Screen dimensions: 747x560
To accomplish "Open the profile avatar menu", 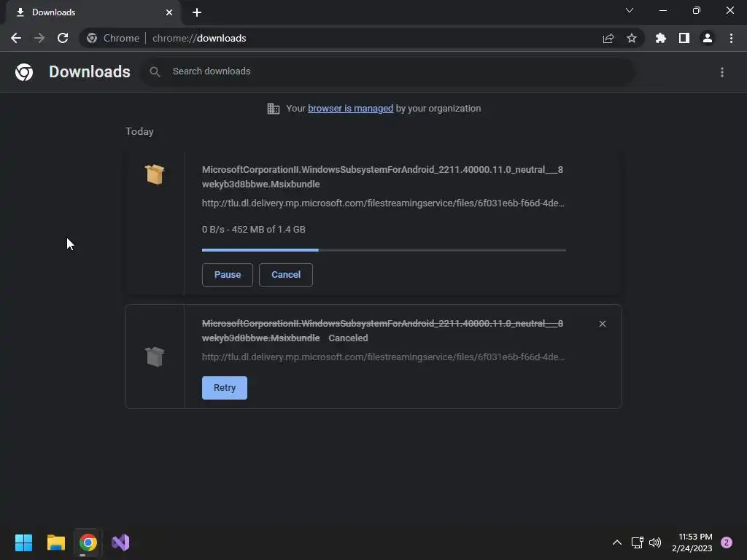I will (x=707, y=38).
